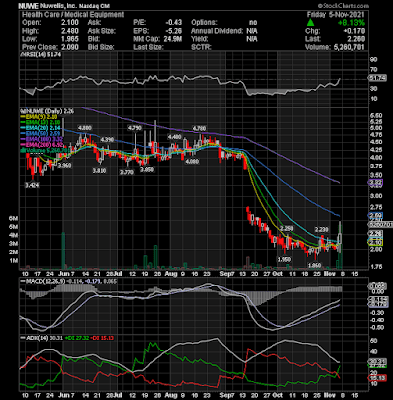Click the 2.230 price label

point(322,230)
